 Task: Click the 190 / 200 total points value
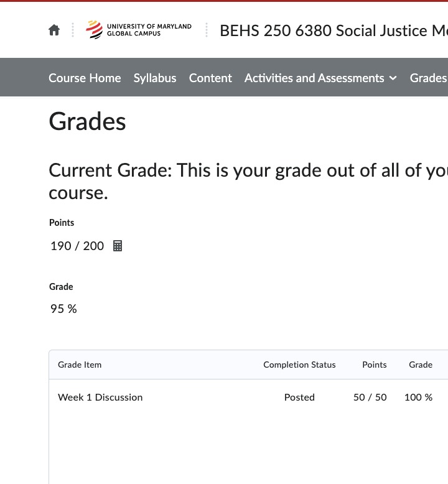click(77, 246)
